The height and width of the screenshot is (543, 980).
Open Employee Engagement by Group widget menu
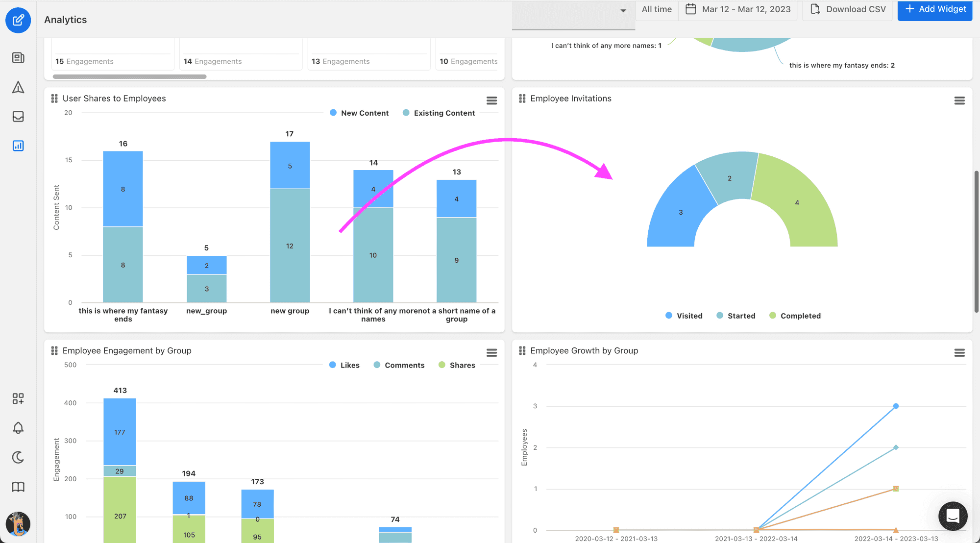pyautogui.click(x=491, y=353)
